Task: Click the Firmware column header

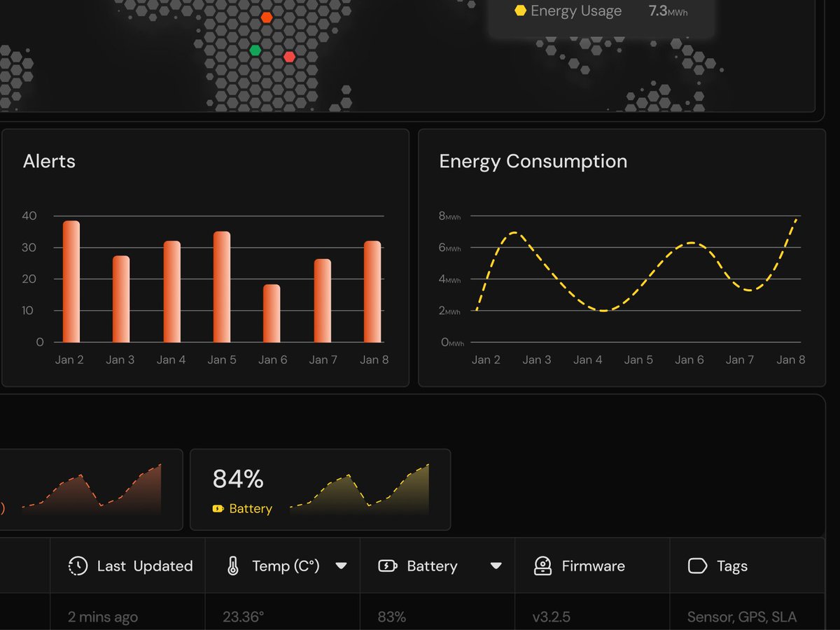Action: pos(592,566)
